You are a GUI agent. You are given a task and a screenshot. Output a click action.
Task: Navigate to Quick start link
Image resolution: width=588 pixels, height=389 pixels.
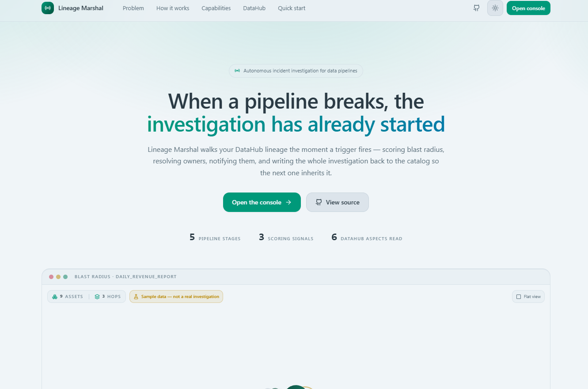pyautogui.click(x=292, y=8)
